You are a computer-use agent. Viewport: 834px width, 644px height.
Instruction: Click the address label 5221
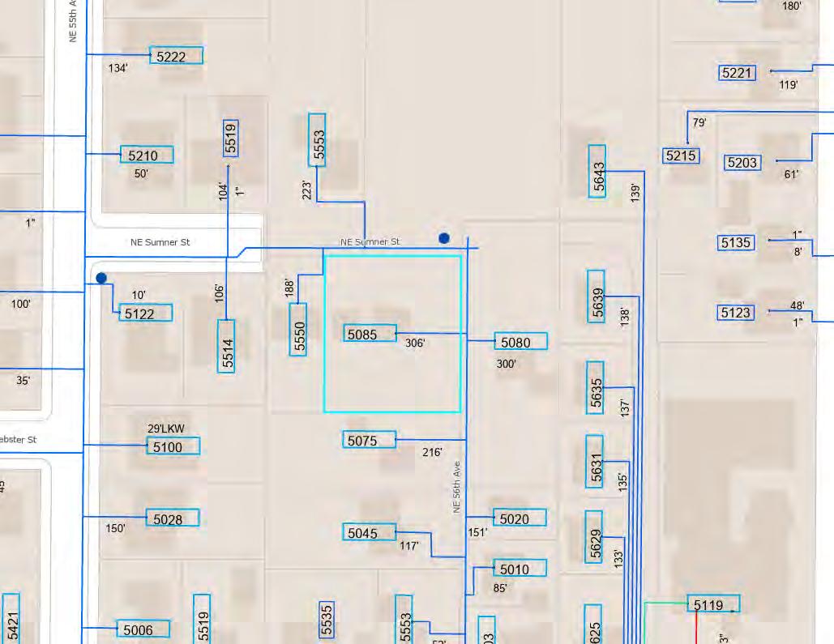pyautogui.click(x=738, y=73)
